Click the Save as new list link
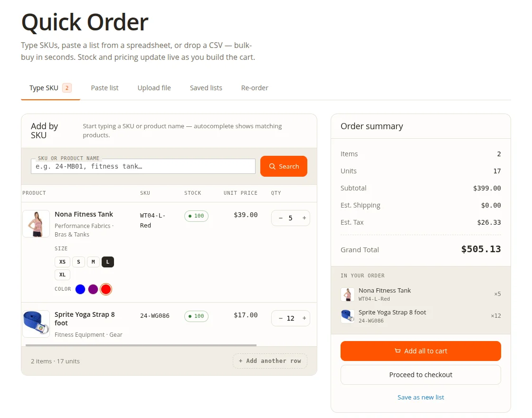The height and width of the screenshot is (418, 532). coord(421,397)
